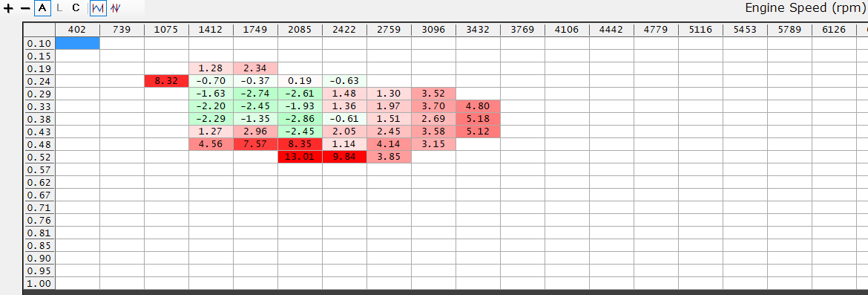Select the 1412 rpm column header
The width and height of the screenshot is (868, 295).
tap(211, 30)
